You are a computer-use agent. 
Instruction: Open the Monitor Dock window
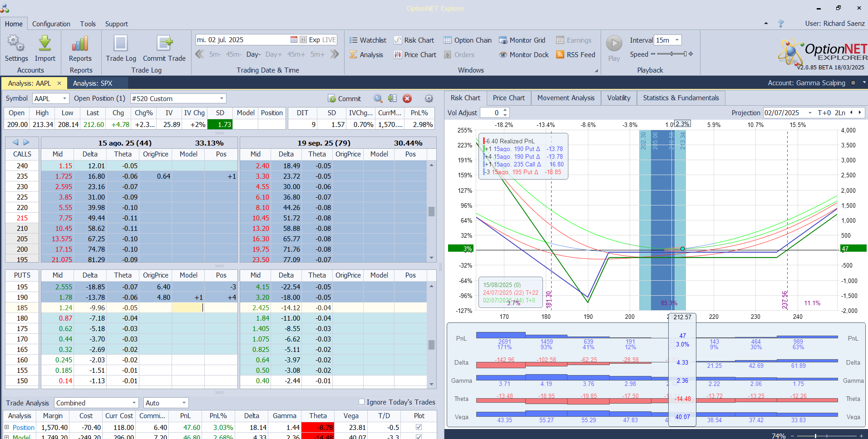(x=524, y=55)
